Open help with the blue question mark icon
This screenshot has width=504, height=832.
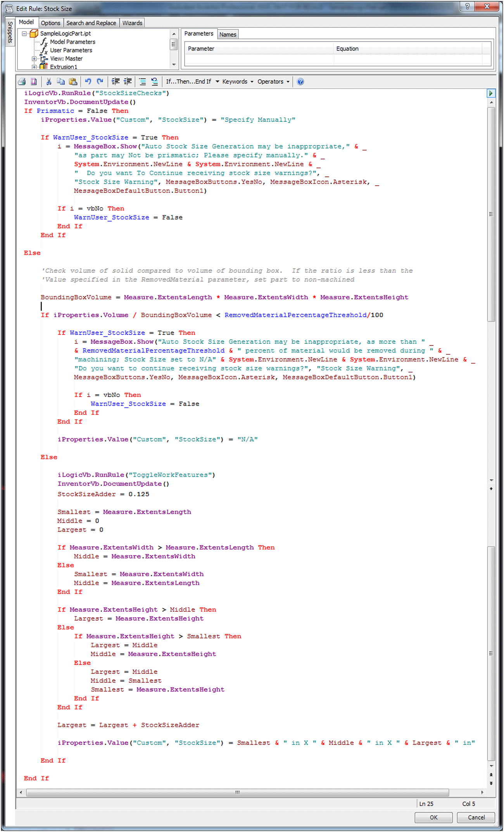pyautogui.click(x=300, y=81)
